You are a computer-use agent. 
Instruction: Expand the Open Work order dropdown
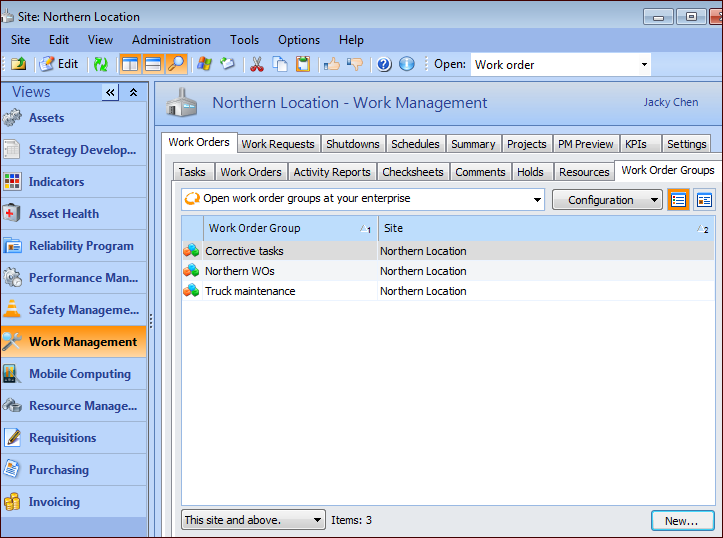click(643, 65)
